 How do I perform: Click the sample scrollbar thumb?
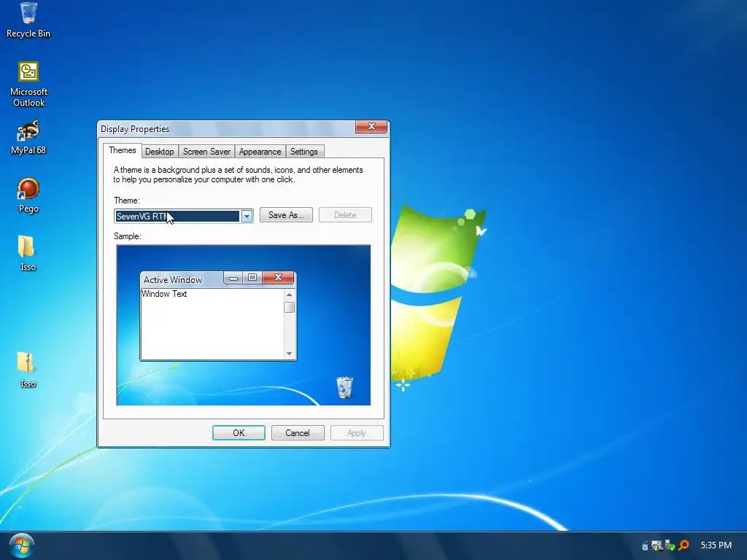click(289, 308)
